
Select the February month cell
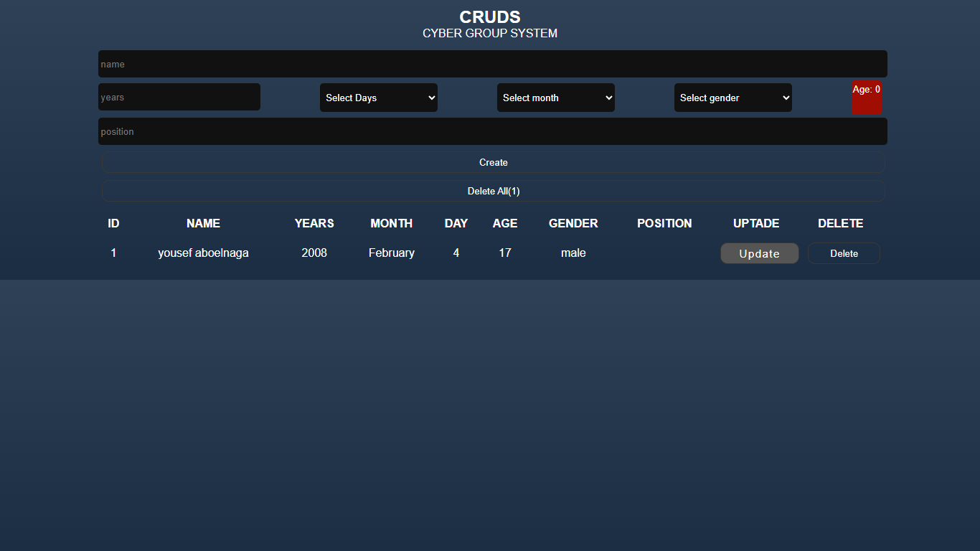pos(392,253)
